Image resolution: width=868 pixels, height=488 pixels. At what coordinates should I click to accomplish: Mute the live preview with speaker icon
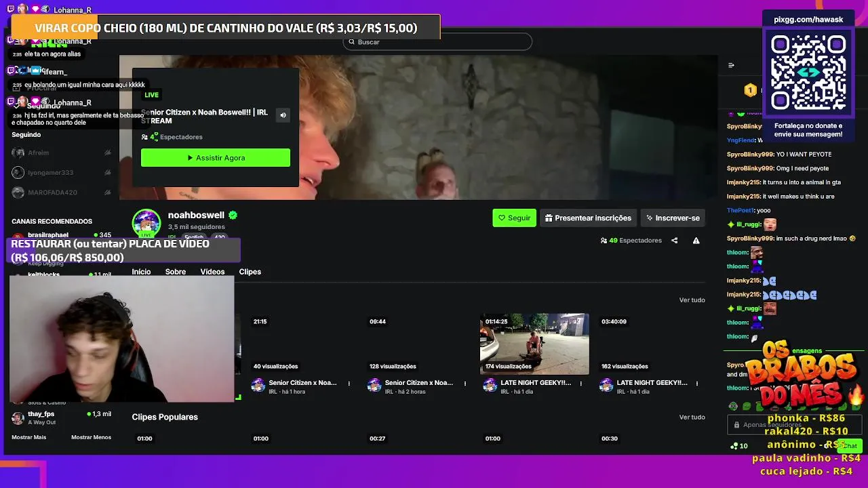tap(283, 115)
